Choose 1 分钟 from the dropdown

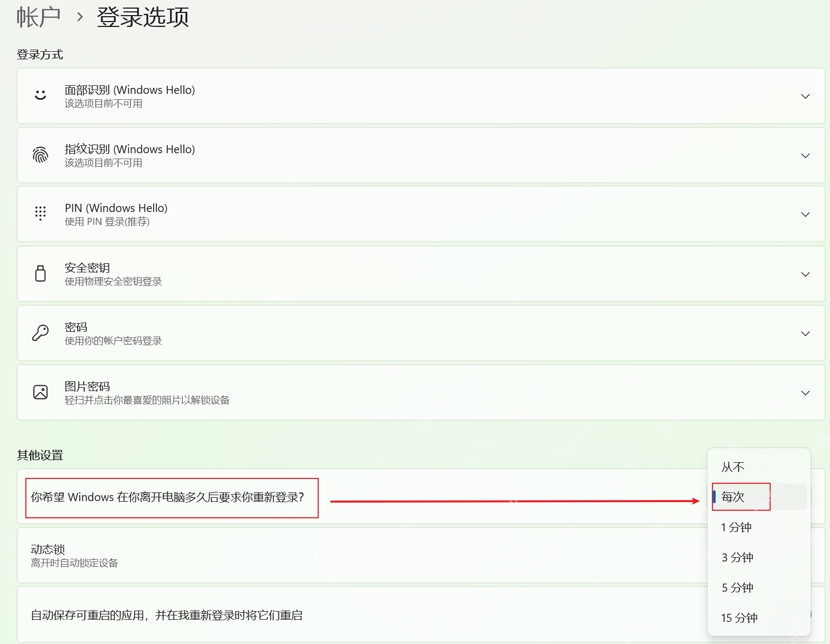point(759,527)
